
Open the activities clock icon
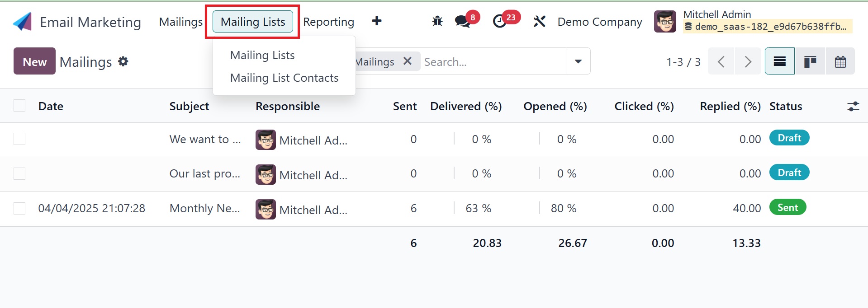(x=499, y=21)
